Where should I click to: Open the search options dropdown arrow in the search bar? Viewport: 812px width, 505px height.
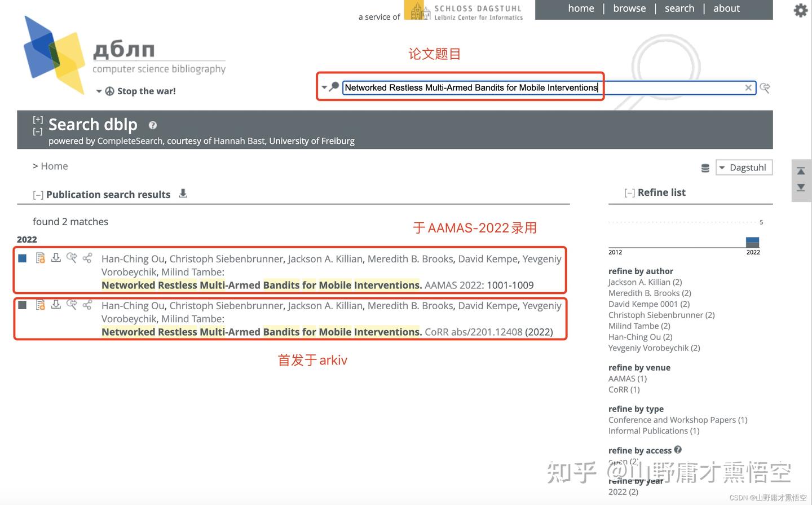(325, 88)
